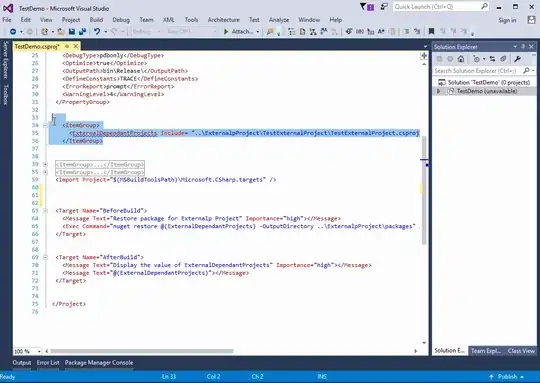Click the bookmark icon in toolbar
The image size is (540, 383).
[x=431, y=32]
